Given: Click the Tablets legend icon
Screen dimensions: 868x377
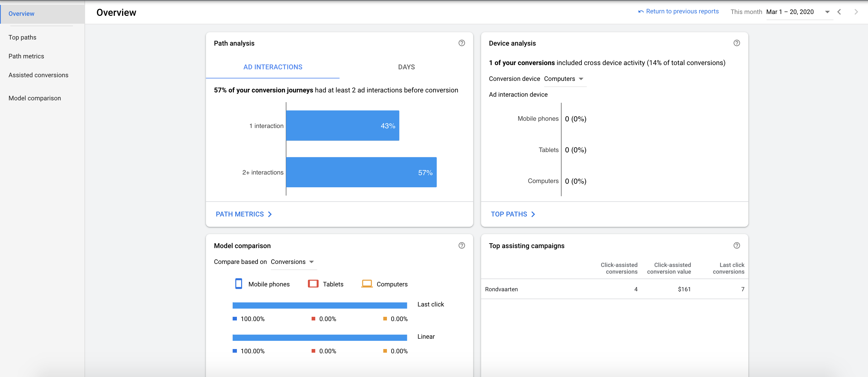Looking at the screenshot, I should click(x=313, y=284).
